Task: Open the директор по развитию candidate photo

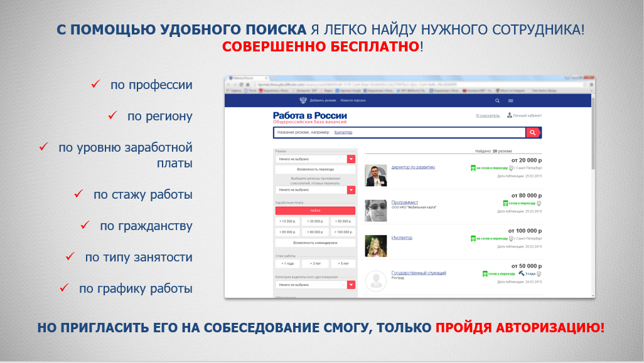Action: click(376, 176)
